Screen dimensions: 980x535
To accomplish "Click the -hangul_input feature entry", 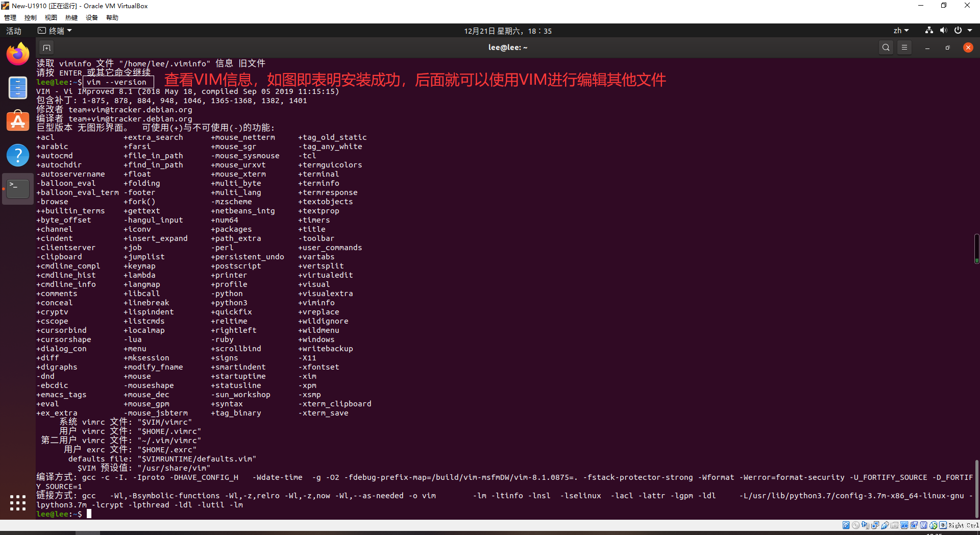I will pos(153,220).
